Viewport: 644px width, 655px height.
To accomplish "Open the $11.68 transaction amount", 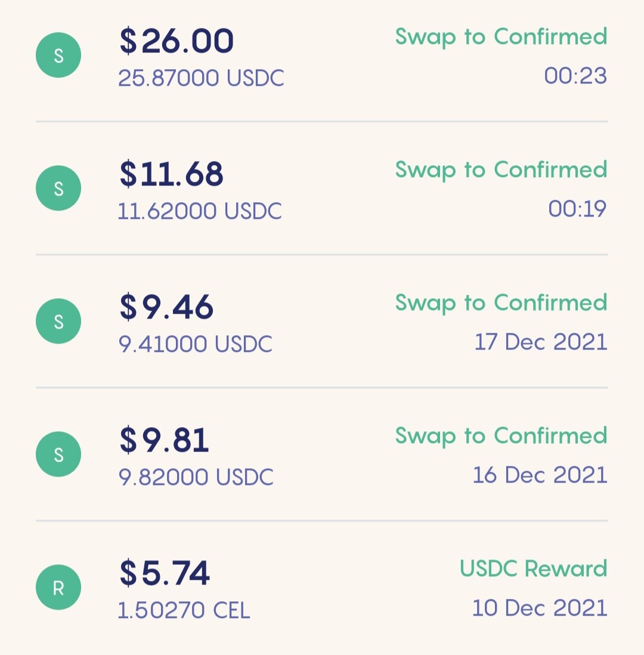I will [x=171, y=174].
